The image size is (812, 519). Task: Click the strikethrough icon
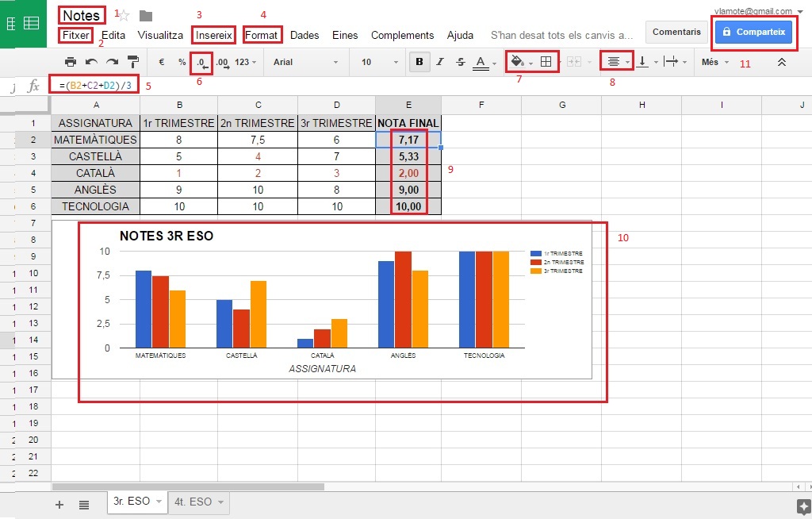[461, 62]
